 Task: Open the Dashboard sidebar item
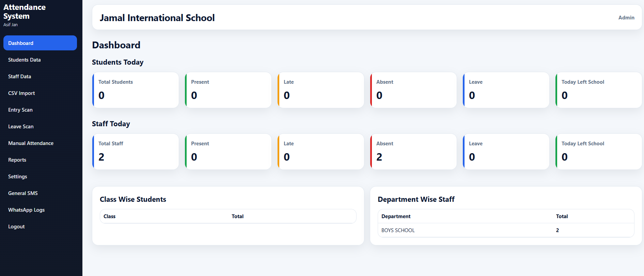[40, 43]
